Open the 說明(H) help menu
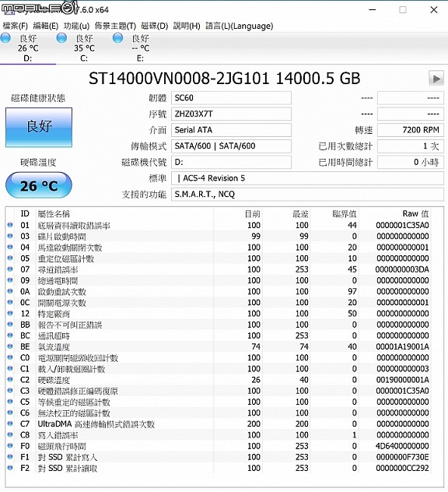 [x=187, y=26]
